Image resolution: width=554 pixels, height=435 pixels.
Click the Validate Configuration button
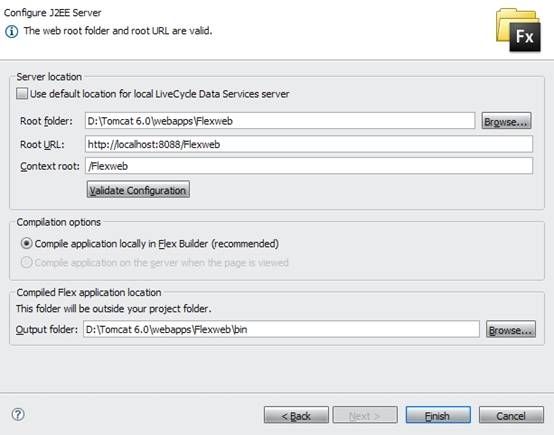point(138,190)
